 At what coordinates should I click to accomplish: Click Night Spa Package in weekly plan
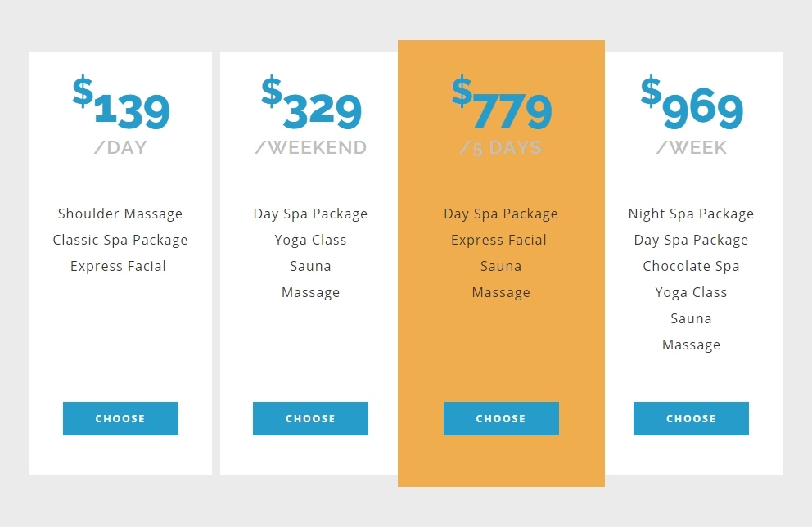point(692,214)
